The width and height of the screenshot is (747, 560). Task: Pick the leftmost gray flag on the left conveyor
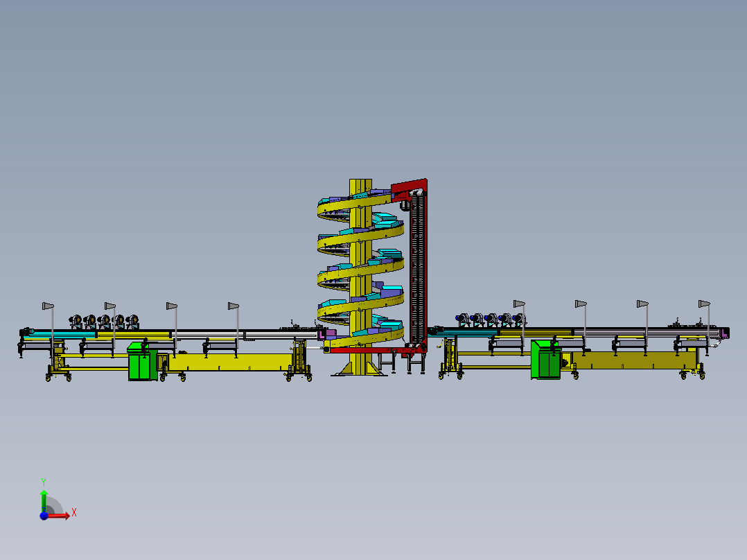tap(48, 306)
